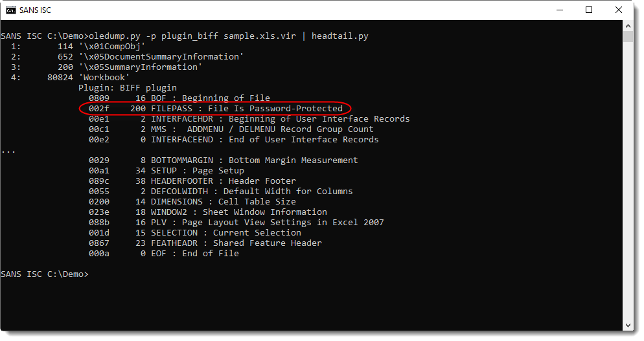Click the vertical scrollbar thumb
Image resolution: width=644 pixels, height=341 pixels.
628,36
